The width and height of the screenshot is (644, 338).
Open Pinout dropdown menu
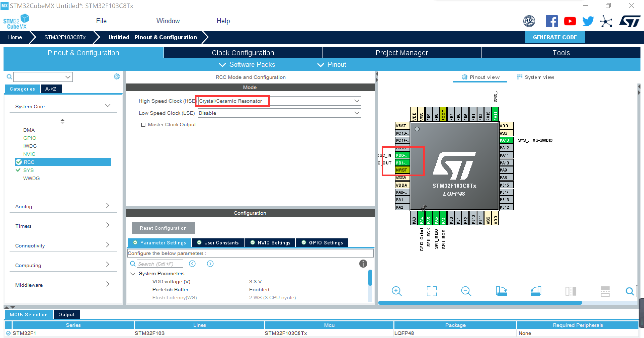332,65
